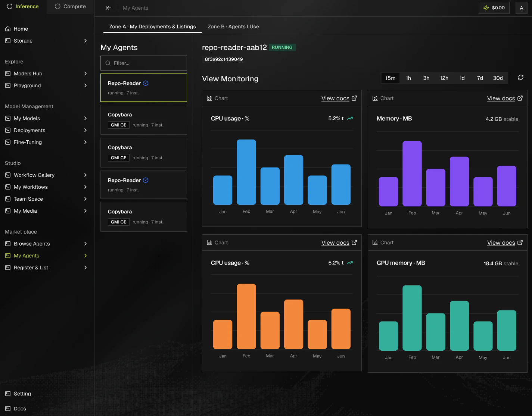Image resolution: width=532 pixels, height=416 pixels.
Task: Expand the Deployments chevron
Action: coord(85,130)
